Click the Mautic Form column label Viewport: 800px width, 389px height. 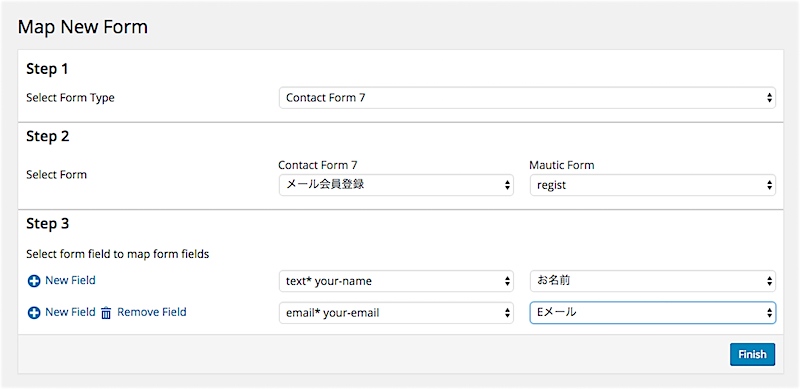(562, 165)
